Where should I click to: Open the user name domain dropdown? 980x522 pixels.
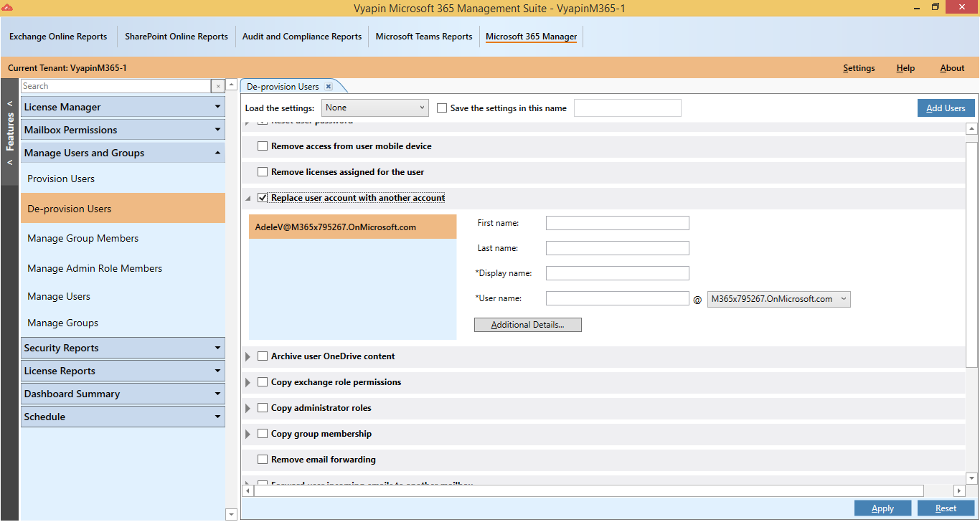[778, 299]
